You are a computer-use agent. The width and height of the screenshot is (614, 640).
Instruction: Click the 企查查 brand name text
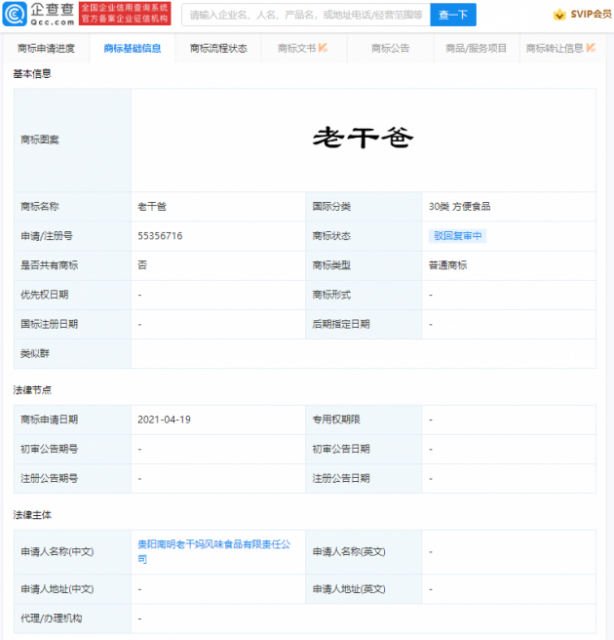53,10
